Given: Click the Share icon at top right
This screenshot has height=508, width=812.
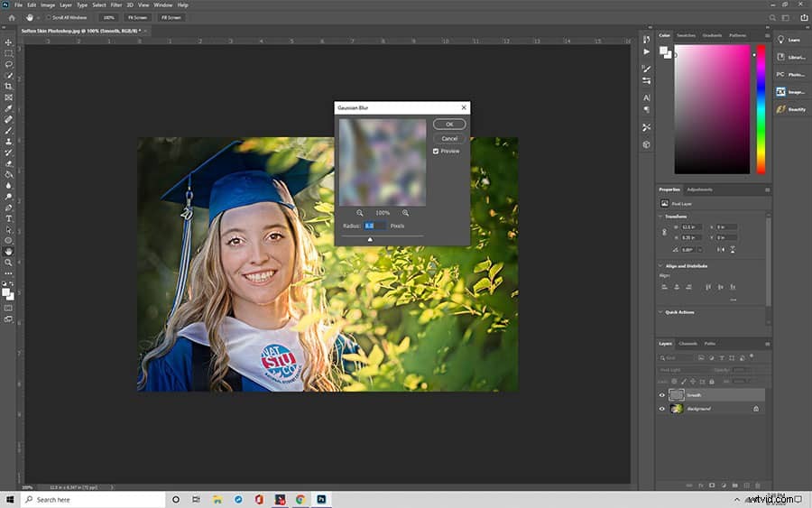Looking at the screenshot, I should point(804,18).
